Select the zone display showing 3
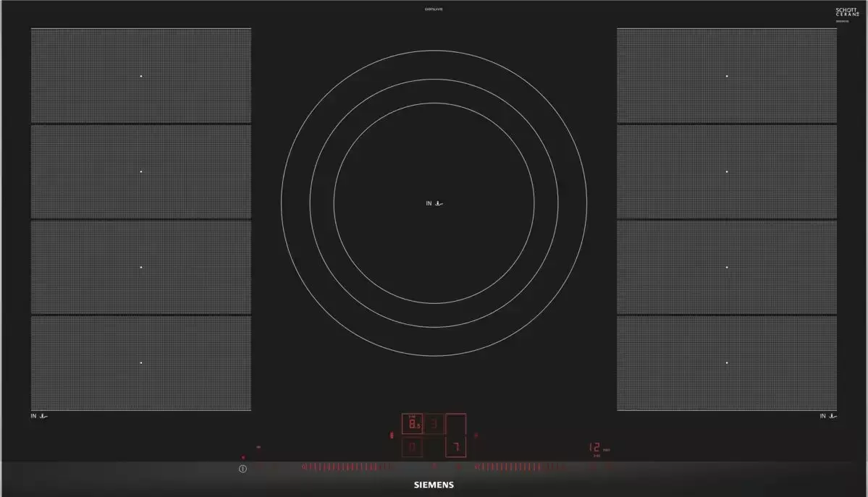The image size is (868, 497). (434, 425)
